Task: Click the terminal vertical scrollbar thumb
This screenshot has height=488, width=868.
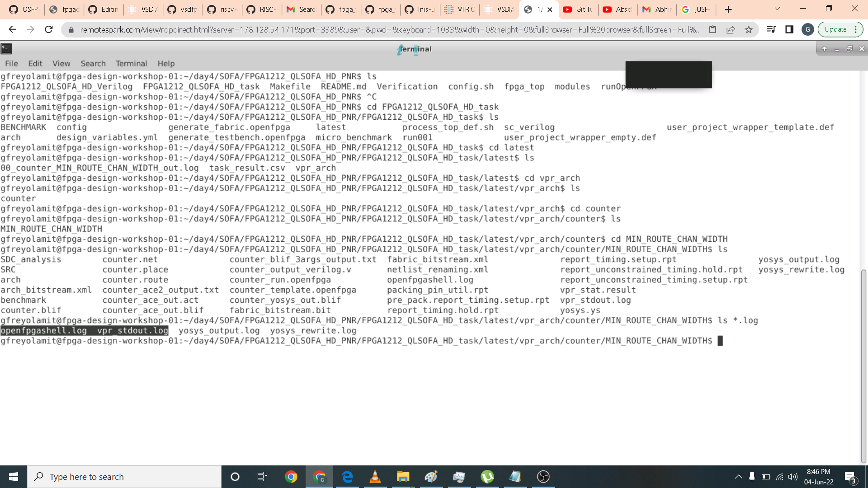Action: 863,366
